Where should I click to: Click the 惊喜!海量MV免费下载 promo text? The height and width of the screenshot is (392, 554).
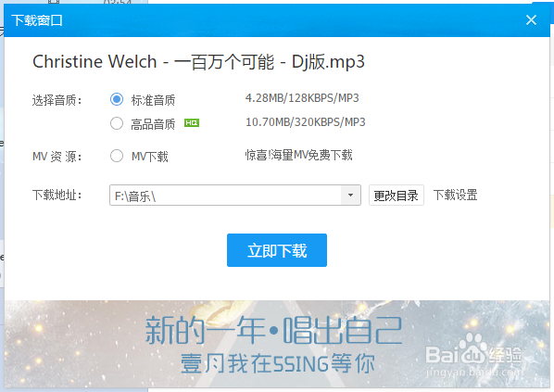click(299, 155)
